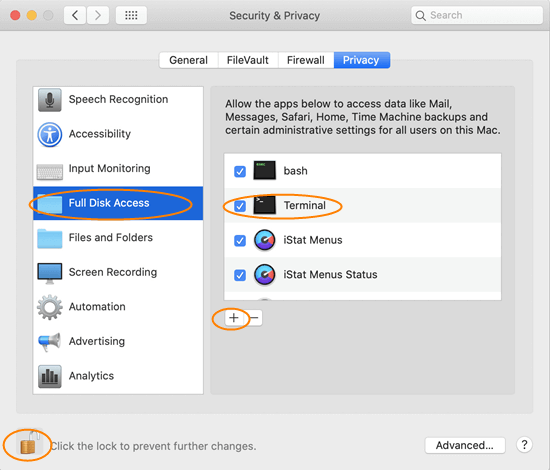This screenshot has width=550, height=470.
Task: Select Files and Folders in the sidebar
Action: coord(118,237)
